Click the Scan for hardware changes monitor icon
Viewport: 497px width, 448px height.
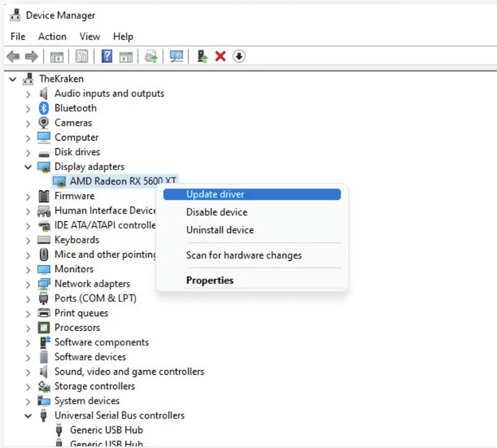[176, 56]
